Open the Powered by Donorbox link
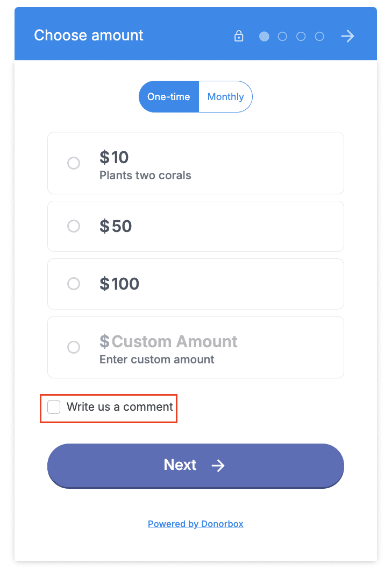This screenshot has width=392, height=569. 195,523
